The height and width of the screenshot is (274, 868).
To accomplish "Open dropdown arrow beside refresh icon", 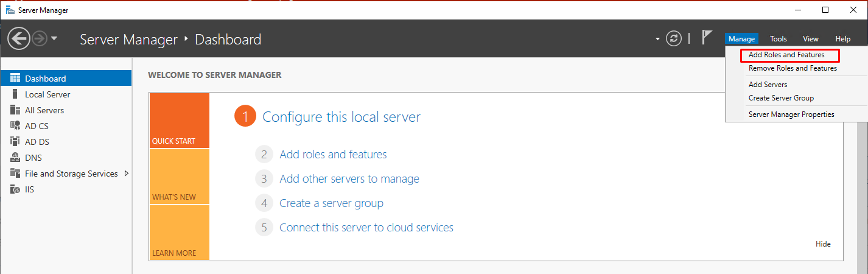I will [657, 39].
